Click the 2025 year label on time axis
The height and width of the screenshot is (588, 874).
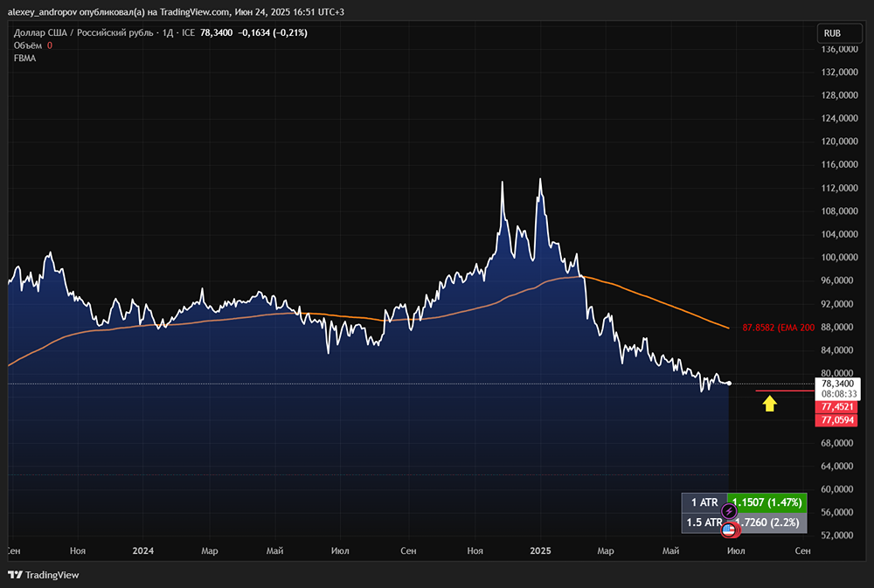coord(540,550)
